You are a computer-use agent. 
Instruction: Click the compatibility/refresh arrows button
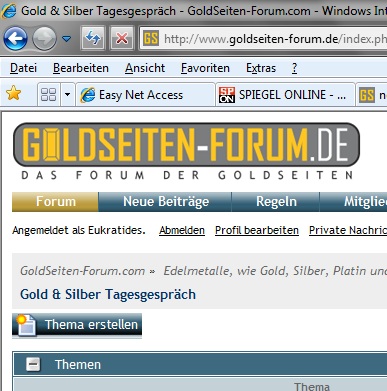93,39
